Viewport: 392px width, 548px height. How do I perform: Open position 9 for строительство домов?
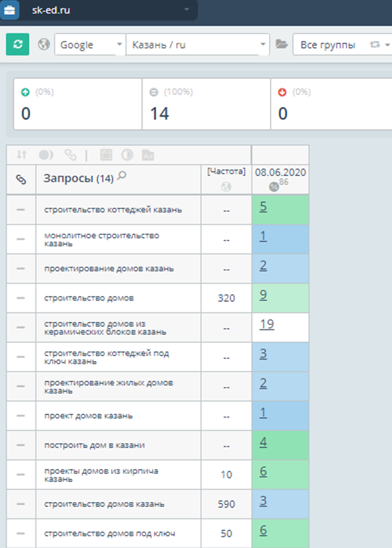pos(263,295)
